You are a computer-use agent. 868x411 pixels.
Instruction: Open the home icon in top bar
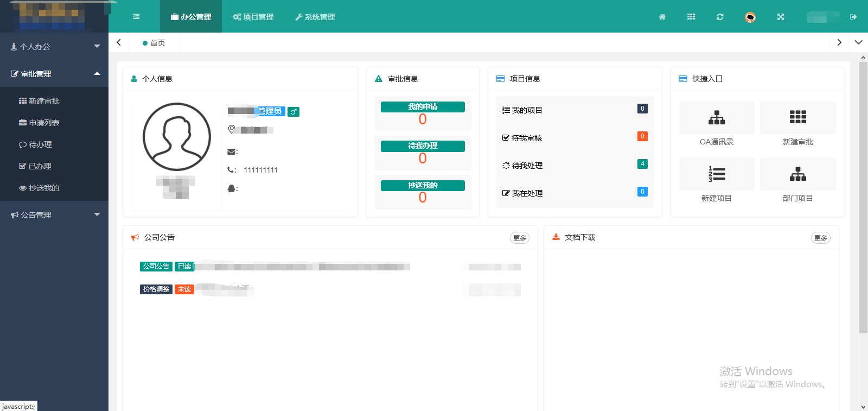pos(662,17)
